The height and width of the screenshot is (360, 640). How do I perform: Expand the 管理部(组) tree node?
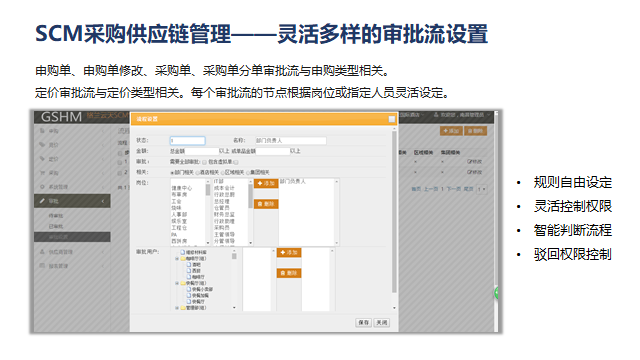tap(177, 308)
